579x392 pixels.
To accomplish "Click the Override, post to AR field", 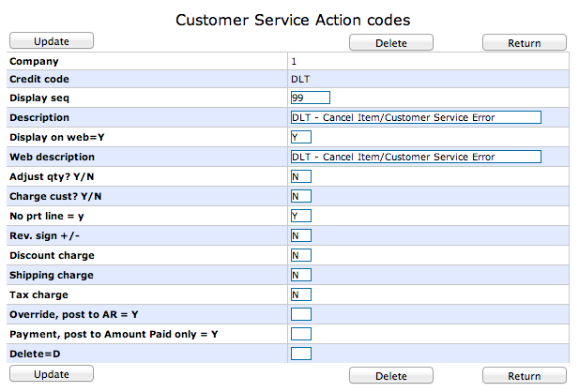I will click(x=300, y=314).
